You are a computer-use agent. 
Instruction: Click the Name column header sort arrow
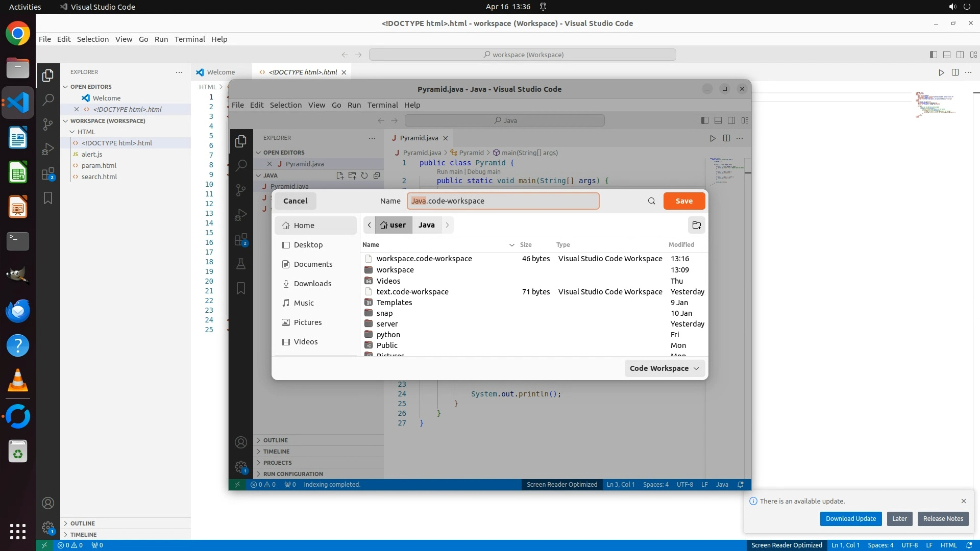pos(511,245)
